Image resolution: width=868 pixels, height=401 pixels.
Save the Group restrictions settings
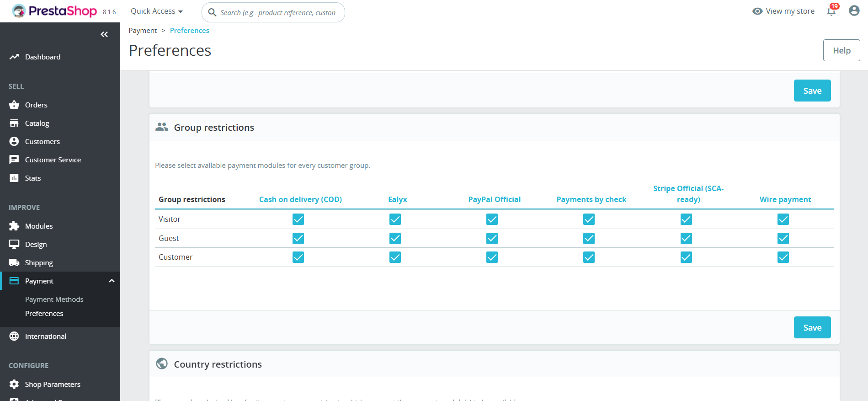(812, 327)
